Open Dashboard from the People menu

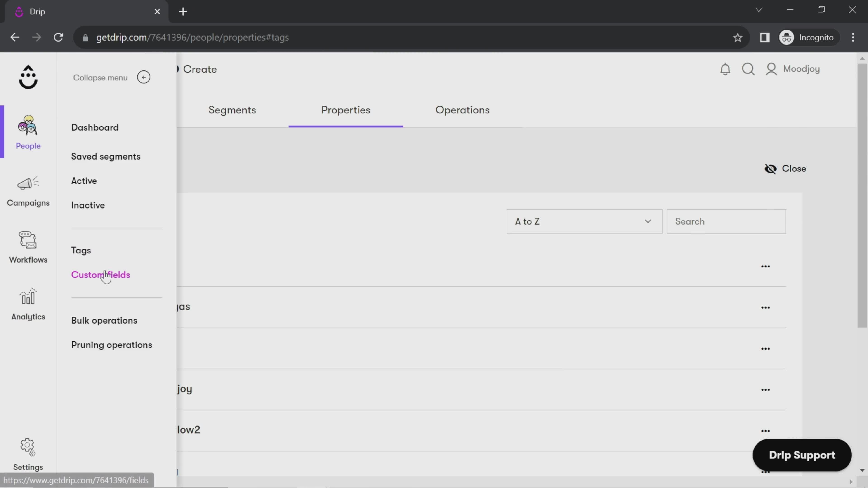point(95,128)
